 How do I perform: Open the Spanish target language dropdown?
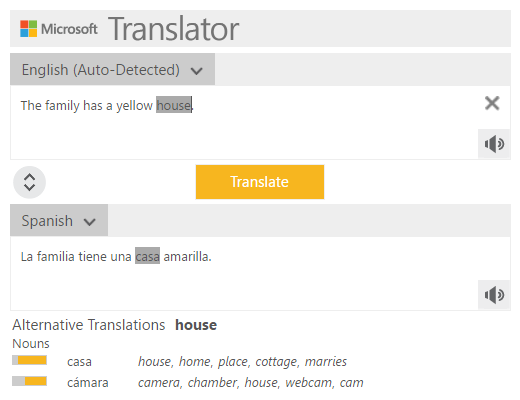(x=59, y=220)
